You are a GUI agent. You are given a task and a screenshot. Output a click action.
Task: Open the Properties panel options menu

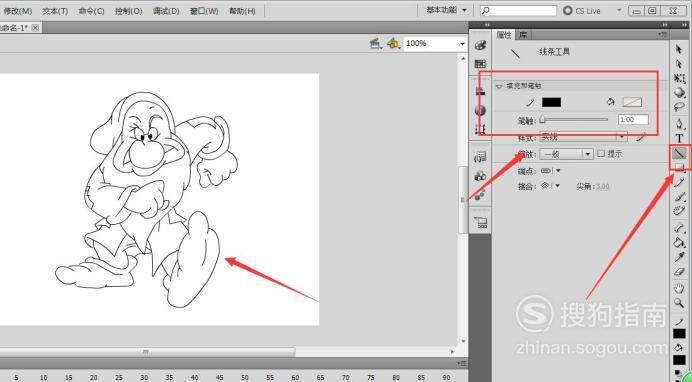663,34
